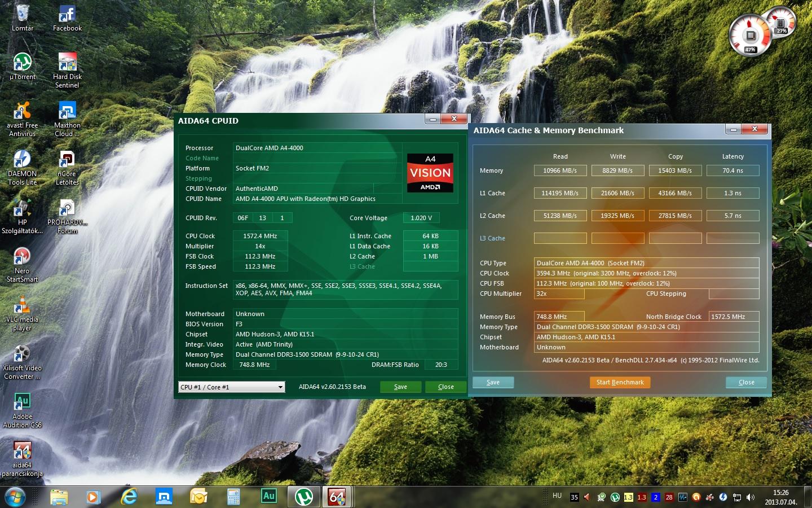Launch Internet Explorer from the taskbar

129,497
